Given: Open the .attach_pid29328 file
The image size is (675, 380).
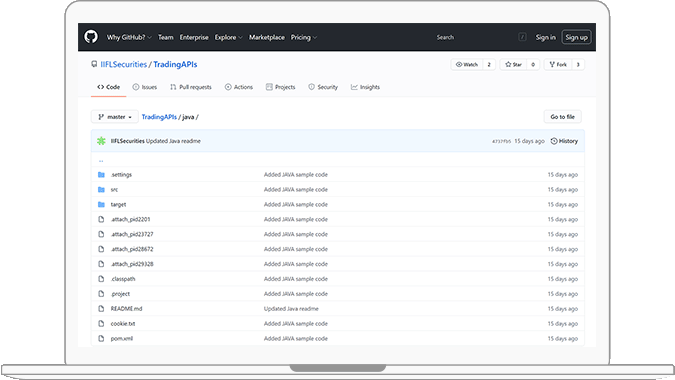Looking at the screenshot, I should [x=132, y=264].
